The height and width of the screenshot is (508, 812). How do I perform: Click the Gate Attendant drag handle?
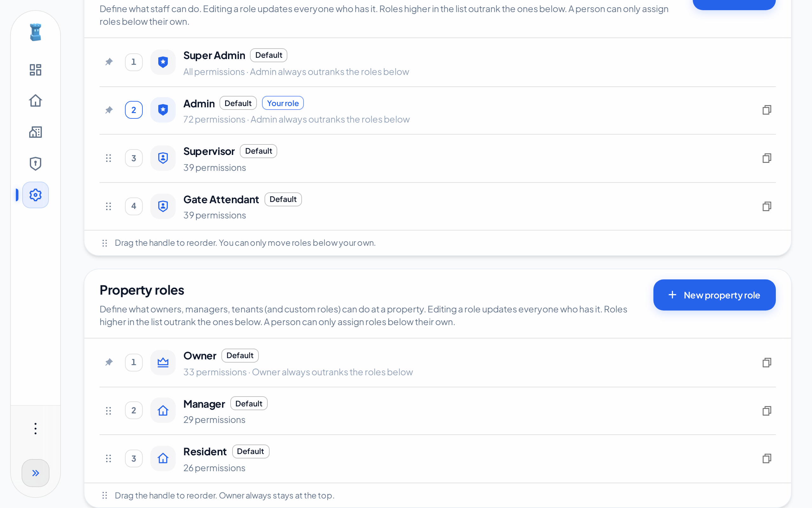(x=108, y=206)
